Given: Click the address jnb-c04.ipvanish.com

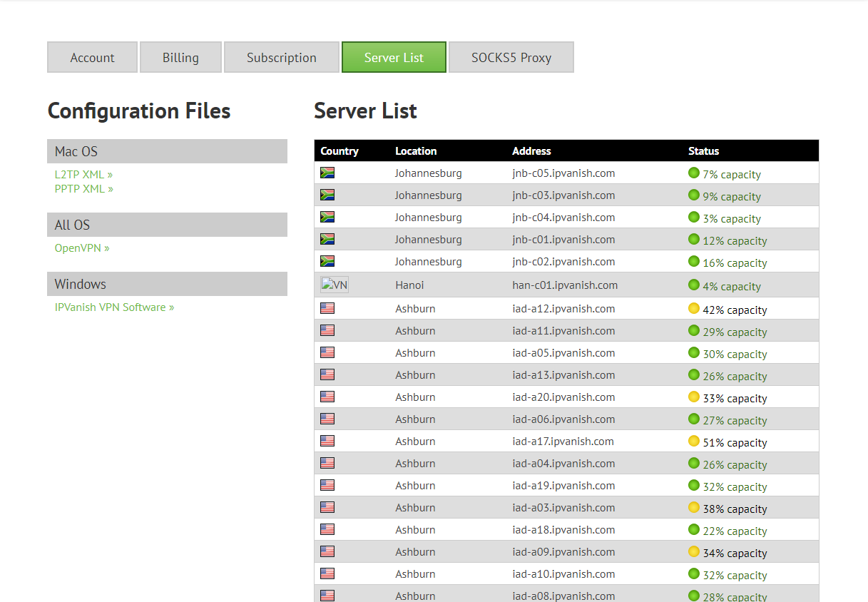Looking at the screenshot, I should (563, 217).
